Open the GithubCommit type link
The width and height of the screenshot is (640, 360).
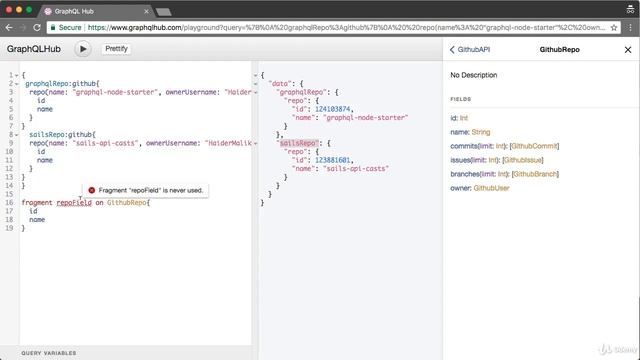click(534, 146)
